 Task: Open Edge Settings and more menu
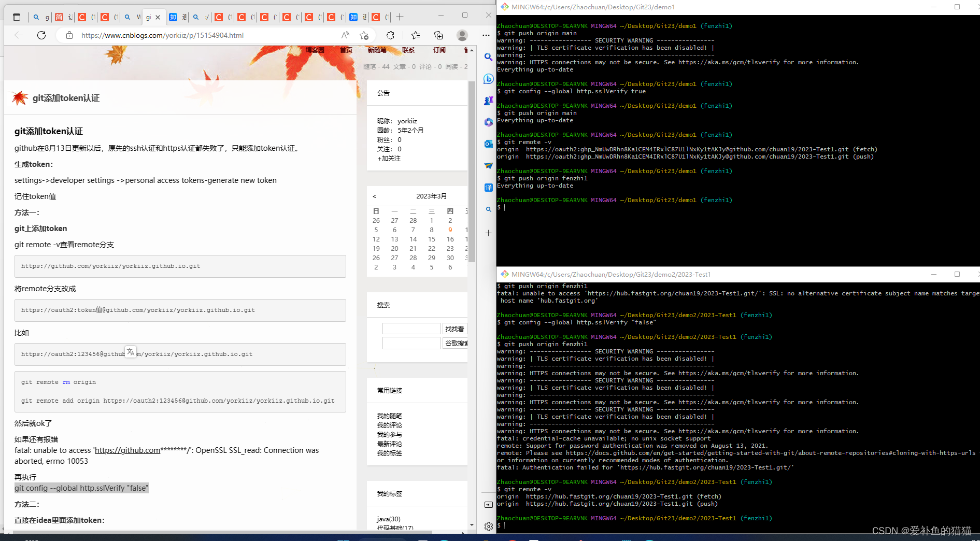pyautogui.click(x=486, y=35)
